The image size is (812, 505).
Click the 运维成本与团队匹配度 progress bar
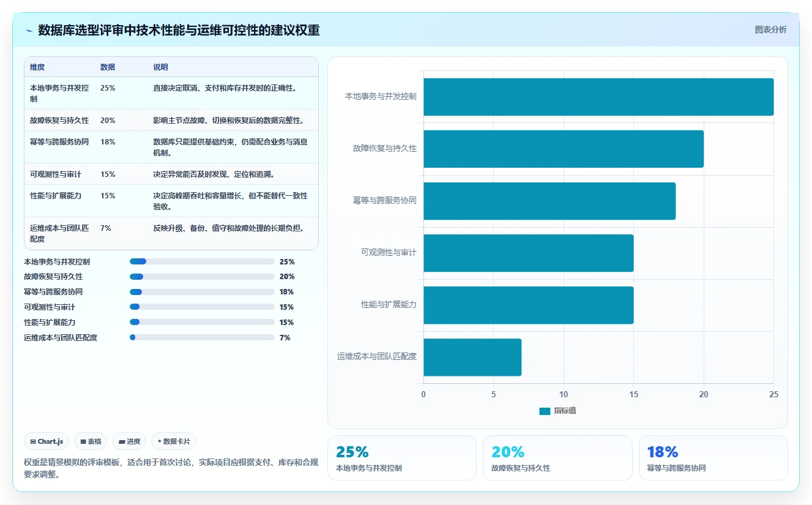pos(202,337)
